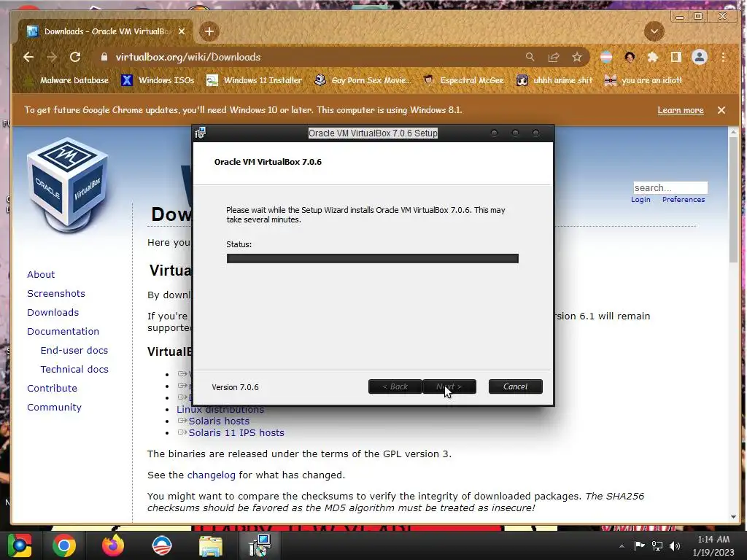The height and width of the screenshot is (560, 747).
Task: Open the Documentation sidebar link
Action: pos(63,332)
